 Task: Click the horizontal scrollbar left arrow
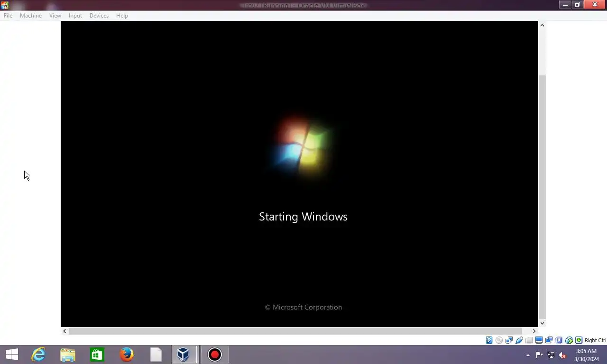(x=64, y=331)
